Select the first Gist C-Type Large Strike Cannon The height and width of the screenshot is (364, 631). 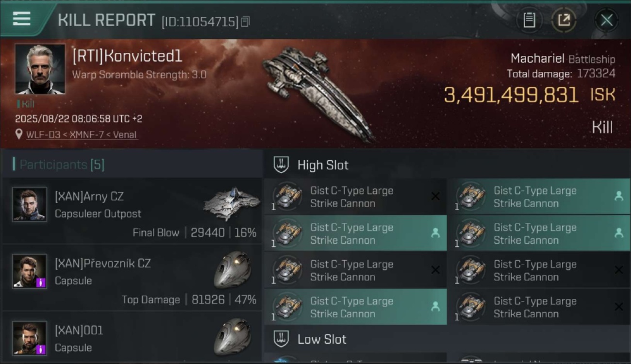click(355, 197)
